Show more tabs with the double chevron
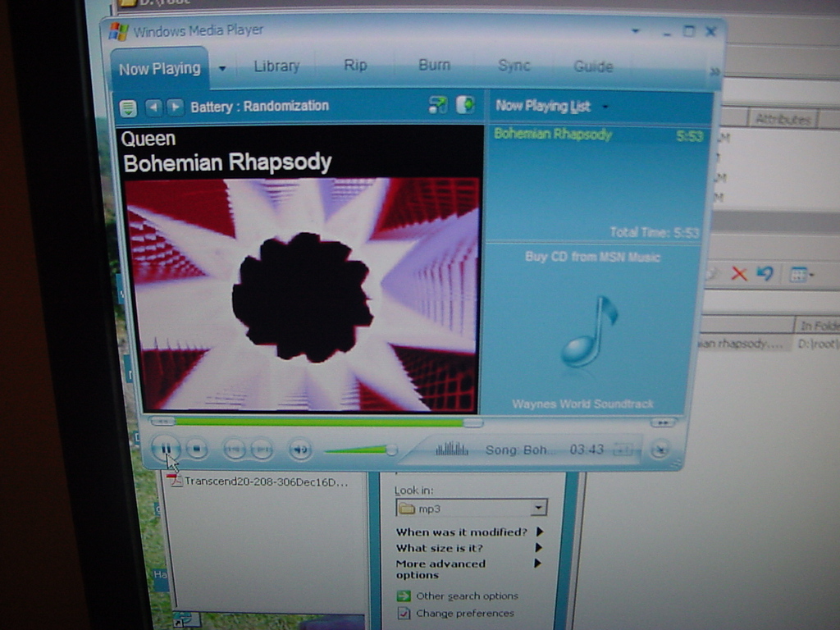The width and height of the screenshot is (840, 630). [x=714, y=71]
